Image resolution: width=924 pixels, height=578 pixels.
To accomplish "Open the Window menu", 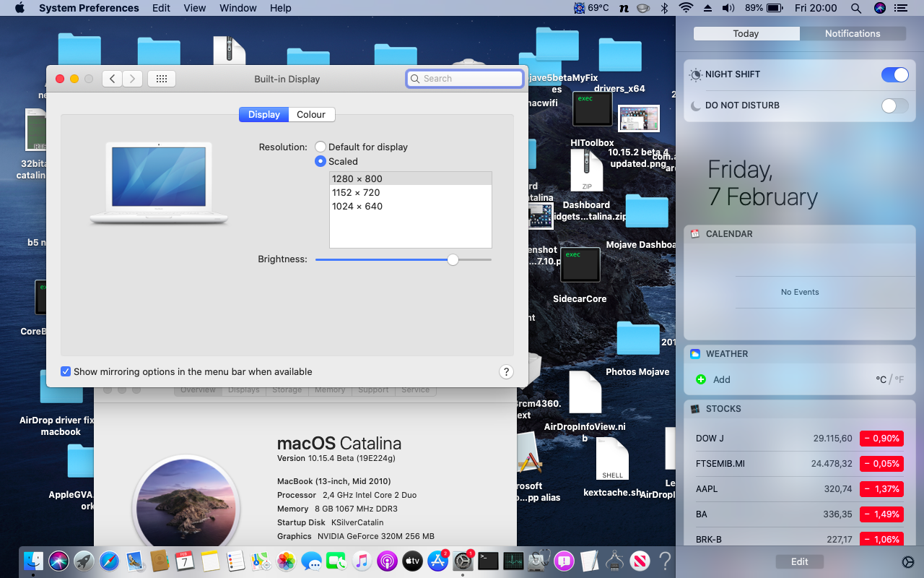I will pos(238,8).
